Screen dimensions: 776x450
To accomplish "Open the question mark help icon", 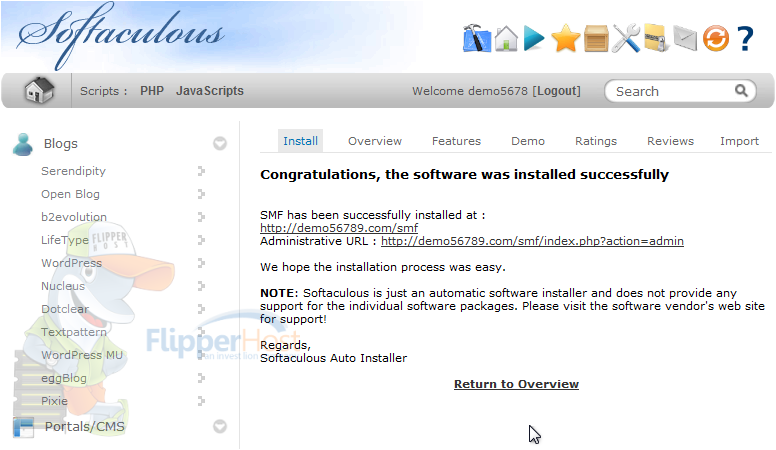I will 745,39.
